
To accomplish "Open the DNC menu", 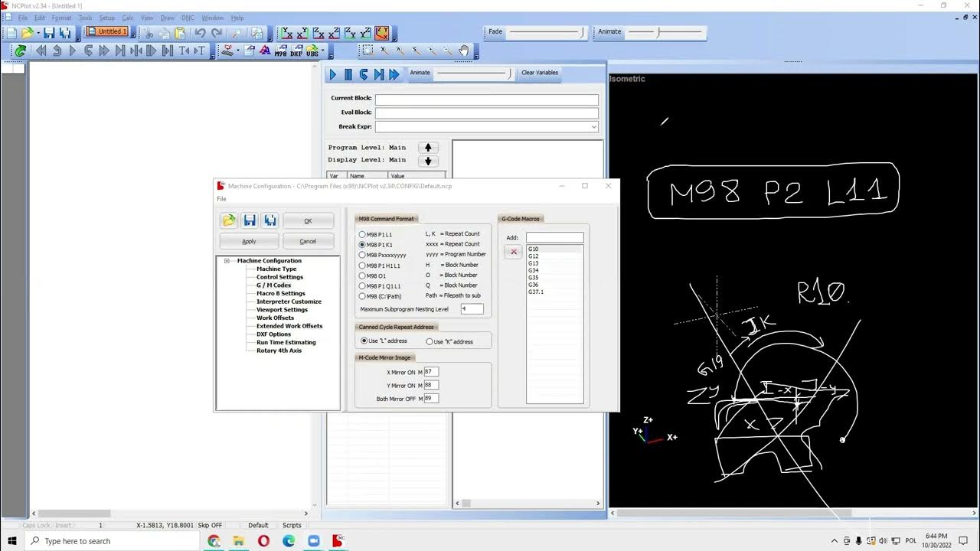I will [188, 18].
